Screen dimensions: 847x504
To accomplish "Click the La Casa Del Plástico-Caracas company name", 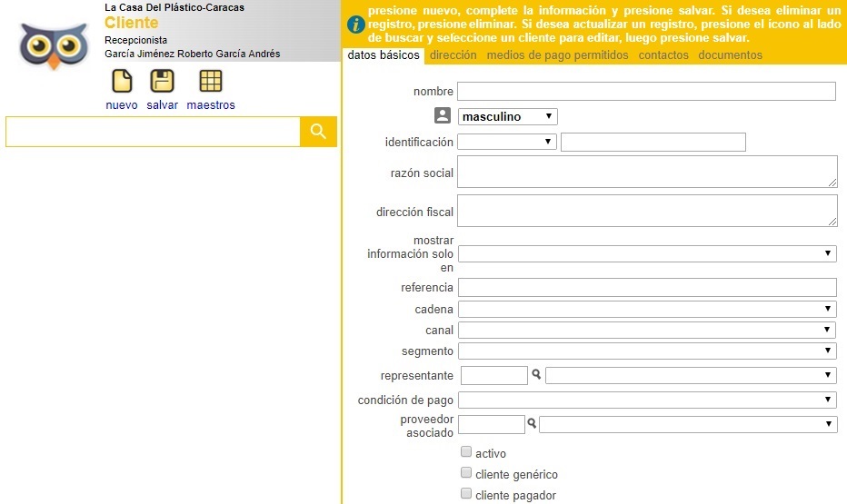I will (x=174, y=7).
